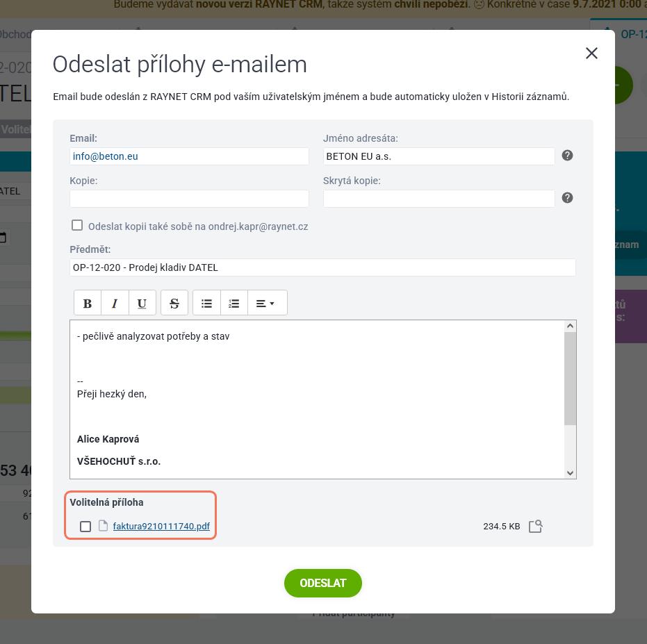Screen dimensions: 647x644
Task: Attach faktura9210111740.pdf via its checkbox
Action: coord(85,527)
